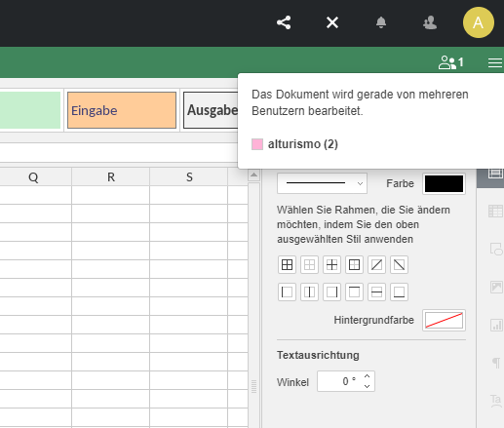The height and width of the screenshot is (428, 504).
Task: Open the user avatar 'A' menu
Action: click(x=479, y=22)
